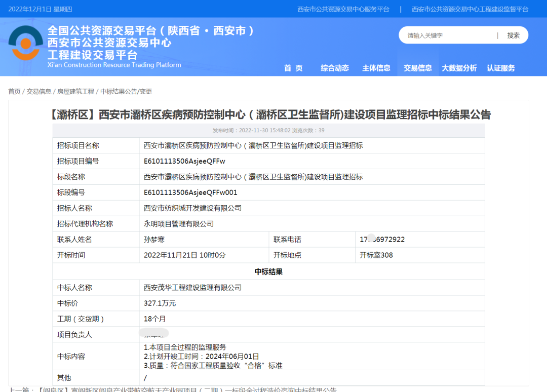The width and height of the screenshot is (547, 392).
Task: Click the 标段编号 row label
Action: (71, 192)
